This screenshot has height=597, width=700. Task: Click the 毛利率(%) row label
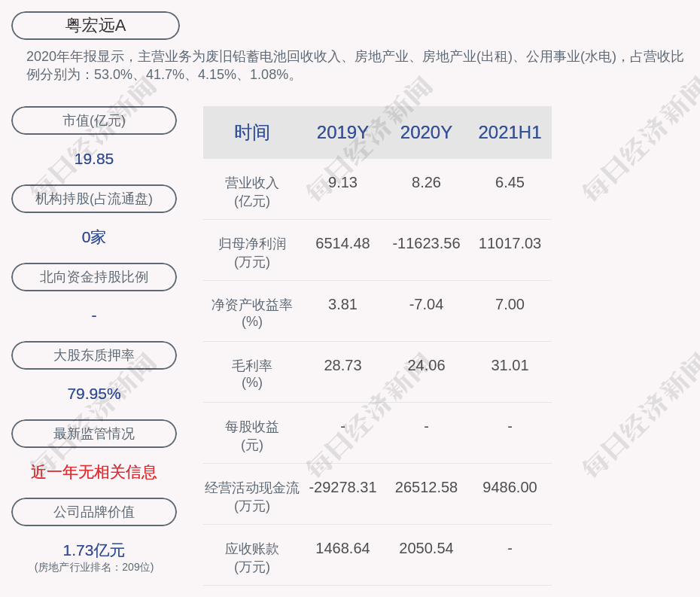(252, 374)
